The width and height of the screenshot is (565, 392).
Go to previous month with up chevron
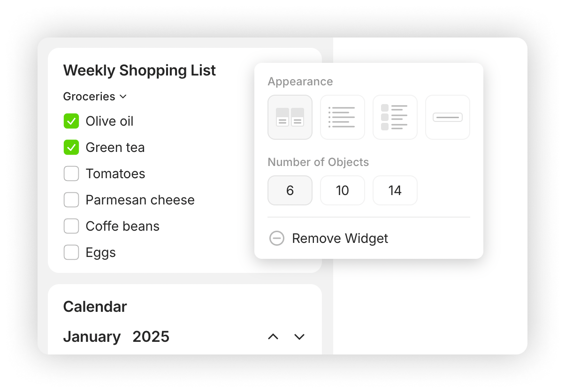pos(273,337)
